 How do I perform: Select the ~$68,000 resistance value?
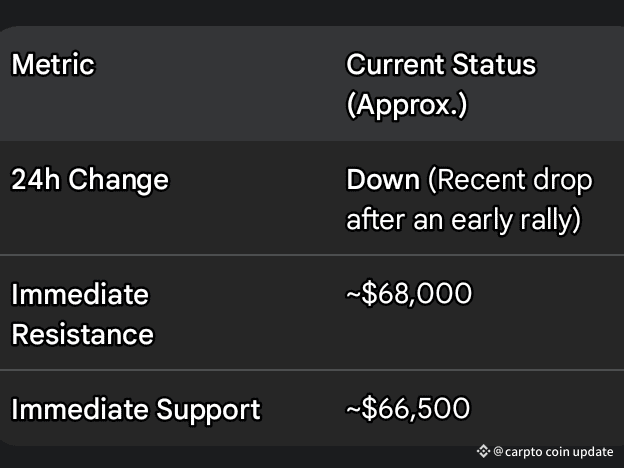(409, 294)
